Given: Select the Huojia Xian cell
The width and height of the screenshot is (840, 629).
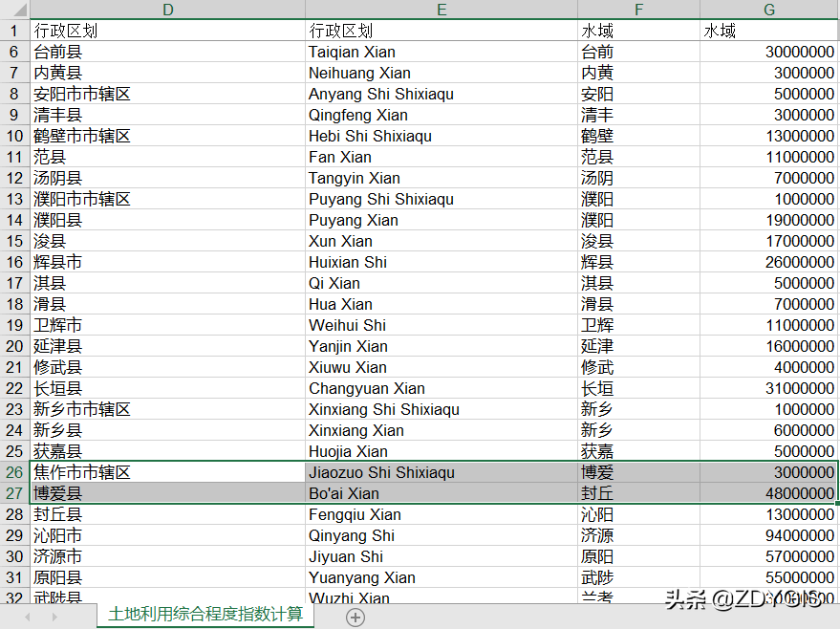Looking at the screenshot, I should [442, 451].
